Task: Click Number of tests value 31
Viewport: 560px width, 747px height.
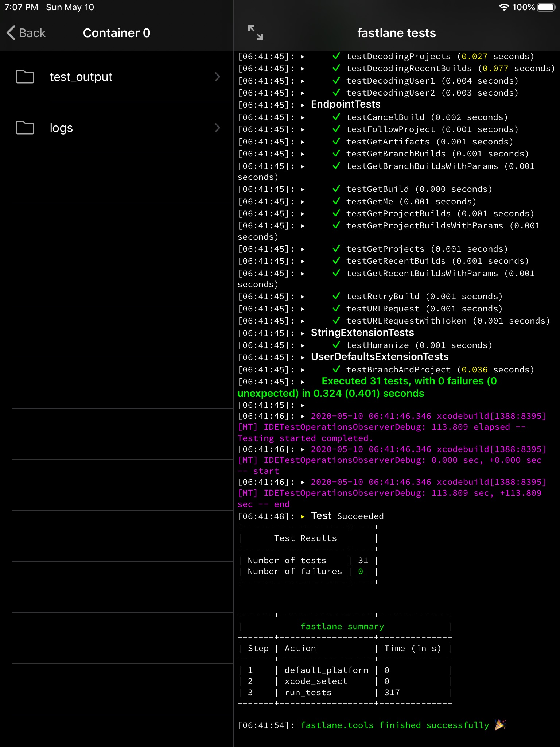Action: [363, 561]
